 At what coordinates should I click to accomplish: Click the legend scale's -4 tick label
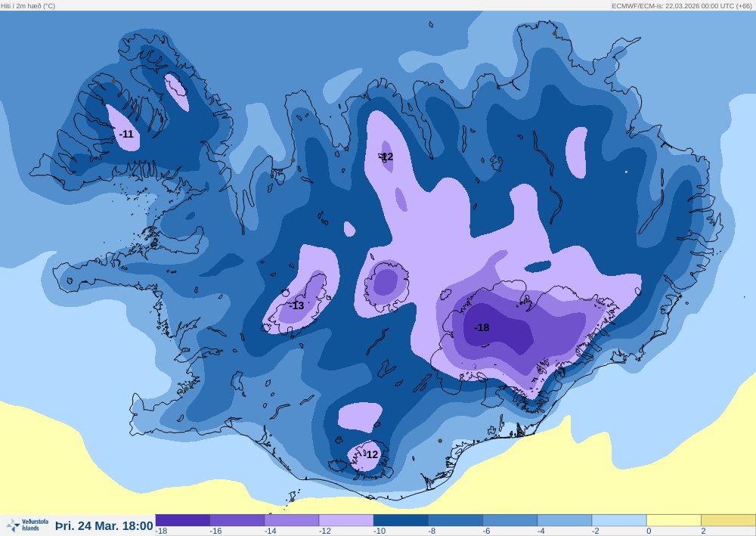click(541, 531)
